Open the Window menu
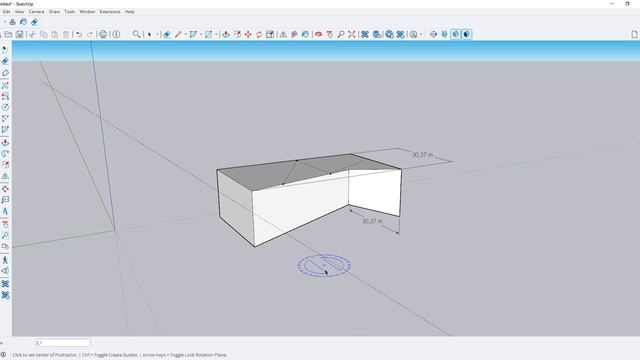This screenshot has width=640, height=360. (87, 12)
